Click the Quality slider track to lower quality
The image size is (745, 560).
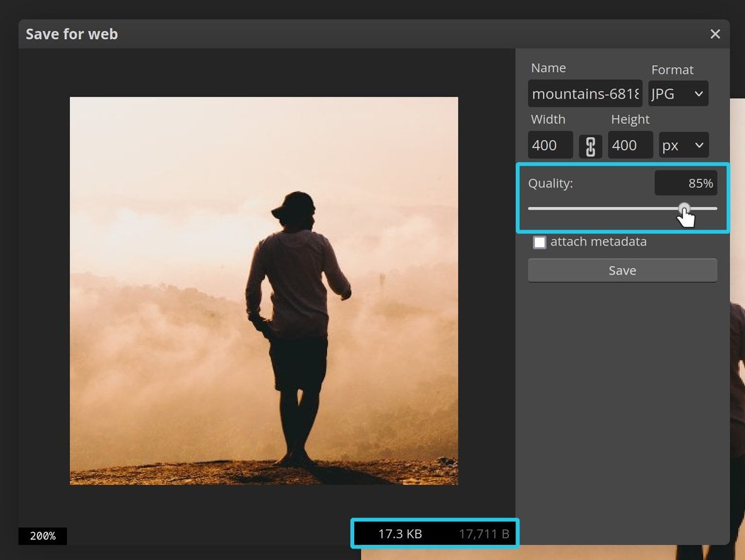point(600,208)
